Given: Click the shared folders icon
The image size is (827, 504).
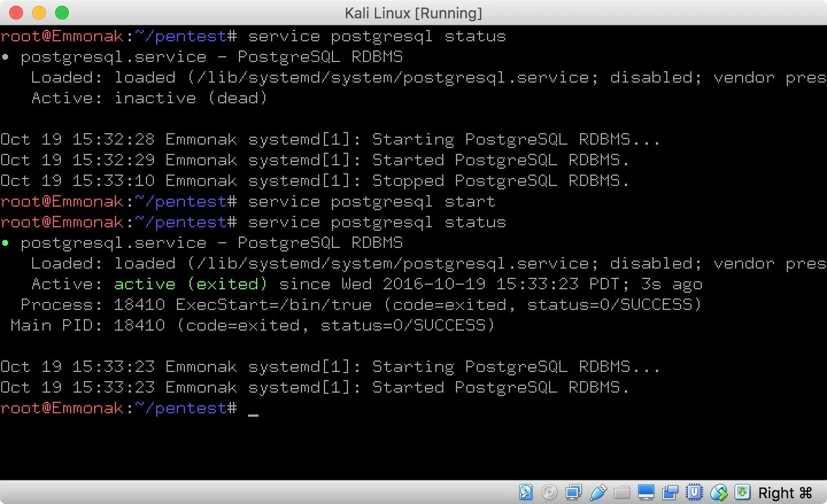Looking at the screenshot, I should [622, 493].
